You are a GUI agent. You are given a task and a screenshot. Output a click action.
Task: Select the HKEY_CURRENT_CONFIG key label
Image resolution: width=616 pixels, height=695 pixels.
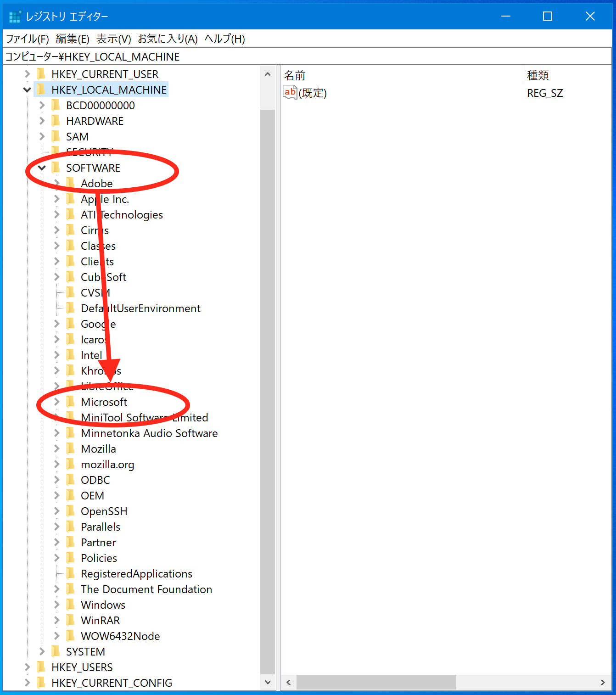[x=112, y=683]
